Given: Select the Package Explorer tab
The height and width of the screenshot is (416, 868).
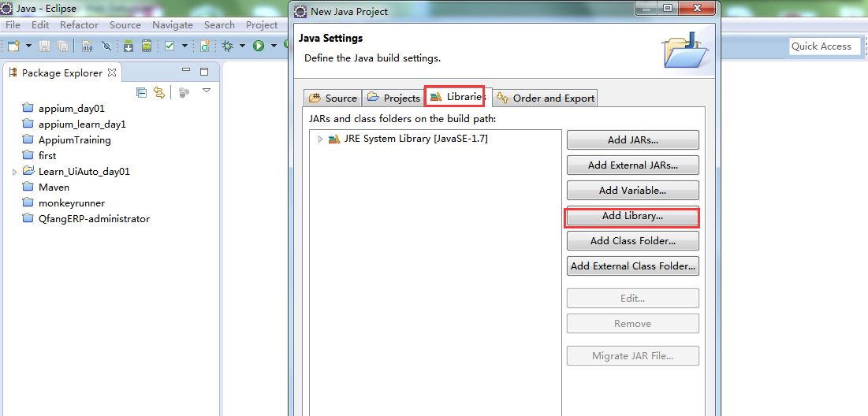Looking at the screenshot, I should (x=62, y=73).
